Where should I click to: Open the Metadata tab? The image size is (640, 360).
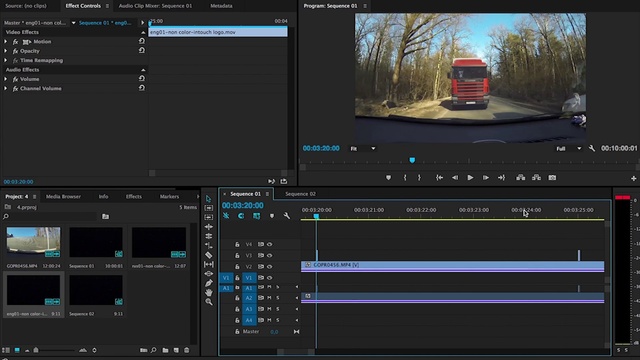click(x=221, y=6)
